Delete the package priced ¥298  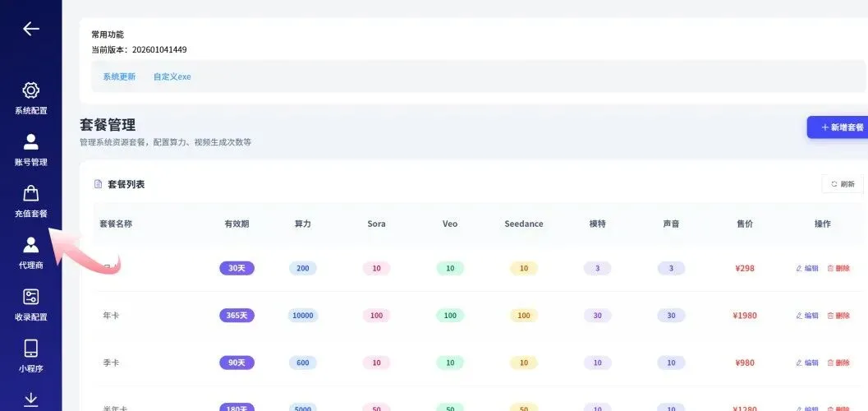(x=838, y=268)
